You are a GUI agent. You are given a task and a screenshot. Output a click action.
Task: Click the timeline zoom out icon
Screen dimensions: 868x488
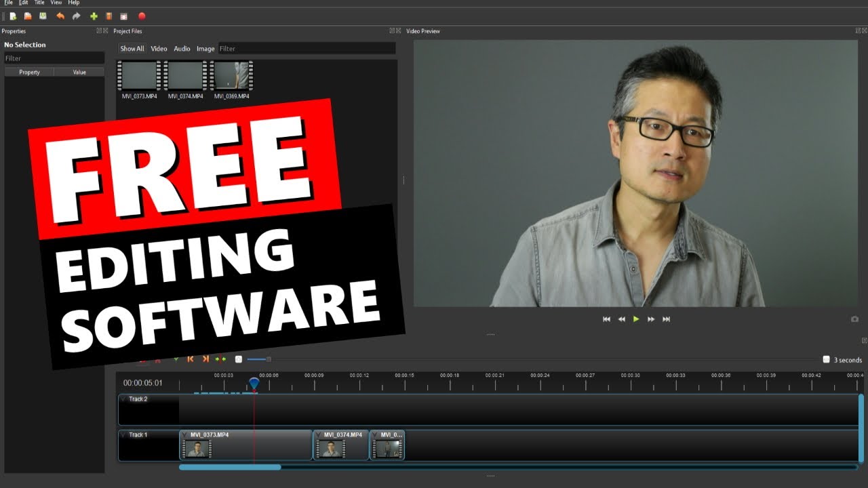pyautogui.click(x=238, y=359)
